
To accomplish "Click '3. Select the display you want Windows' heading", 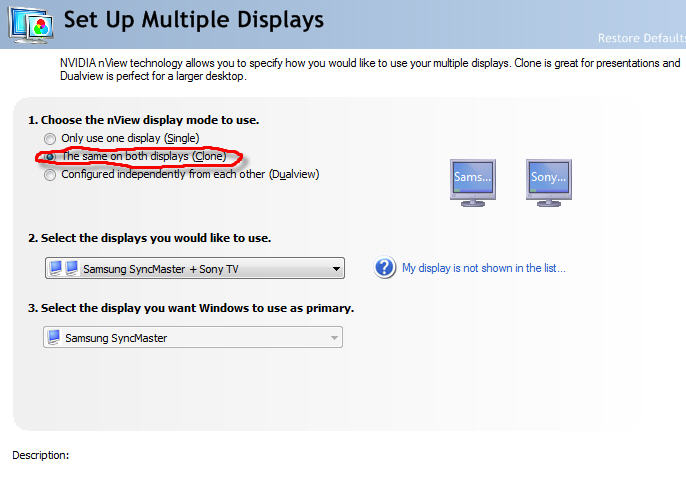I will [x=191, y=308].
